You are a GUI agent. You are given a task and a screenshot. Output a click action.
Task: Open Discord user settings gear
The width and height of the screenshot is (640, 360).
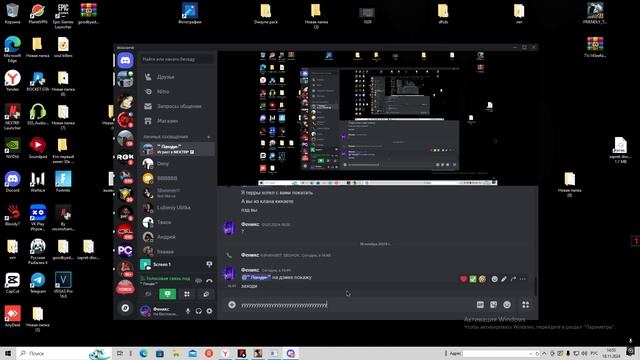tap(209, 311)
